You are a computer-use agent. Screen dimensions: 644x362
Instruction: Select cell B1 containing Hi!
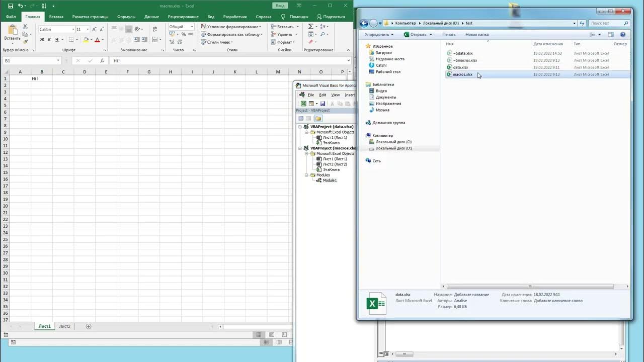[x=42, y=78]
